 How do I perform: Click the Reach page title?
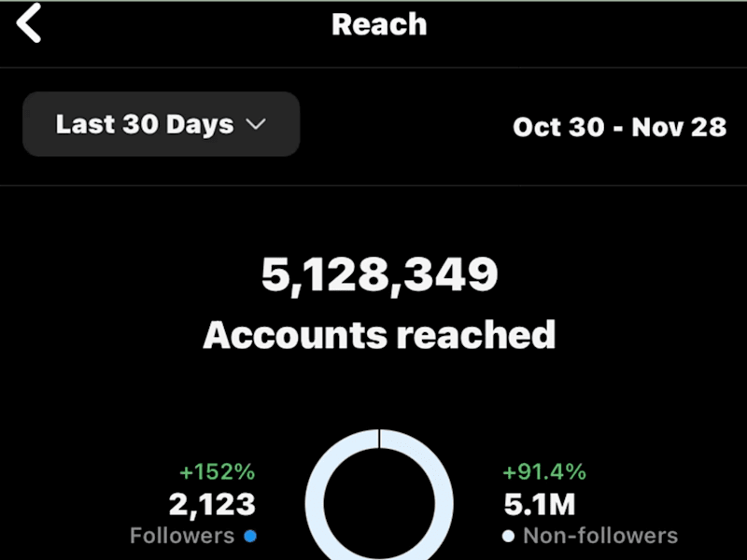379,24
